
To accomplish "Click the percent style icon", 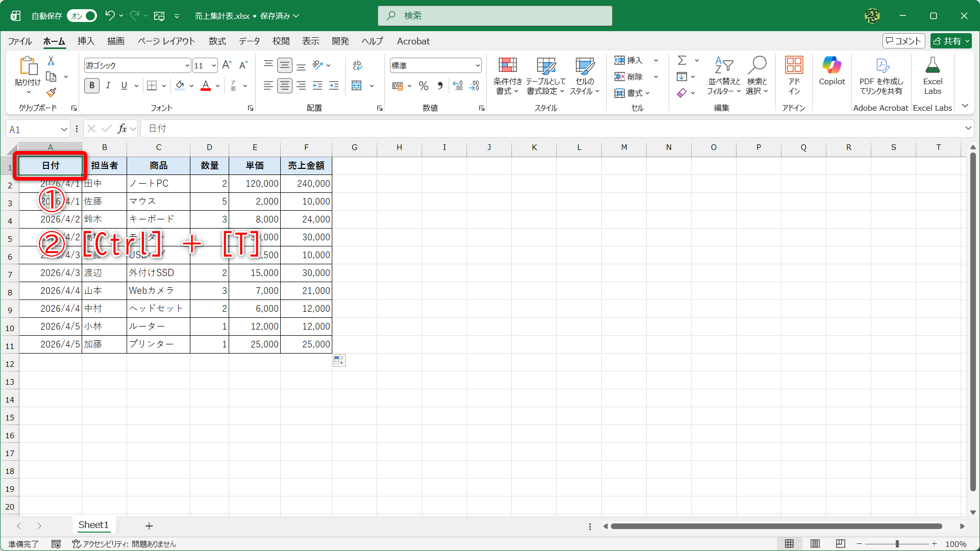I will coord(423,86).
